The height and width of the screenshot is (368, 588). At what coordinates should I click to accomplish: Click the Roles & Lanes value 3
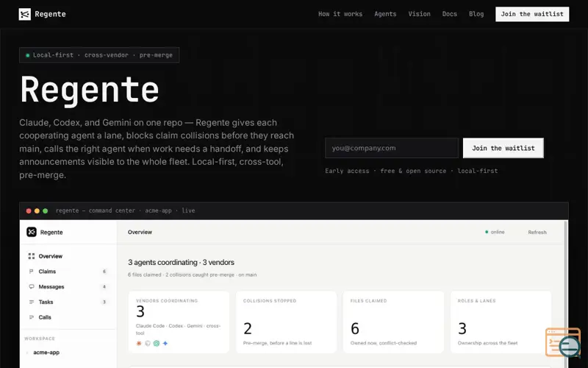click(x=462, y=328)
